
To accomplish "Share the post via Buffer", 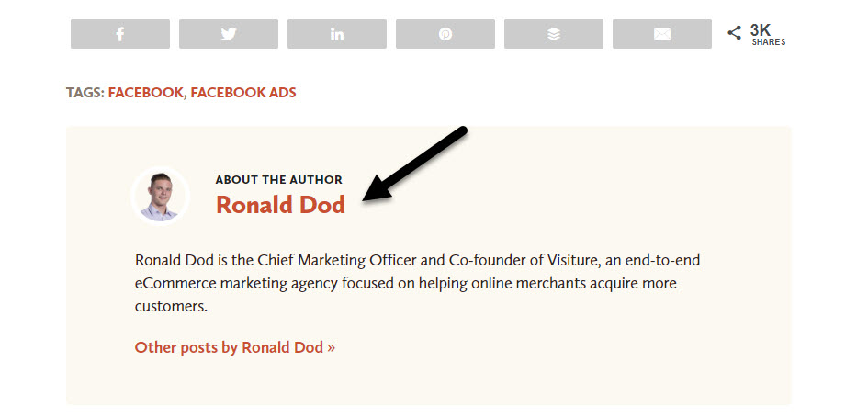I will point(554,34).
